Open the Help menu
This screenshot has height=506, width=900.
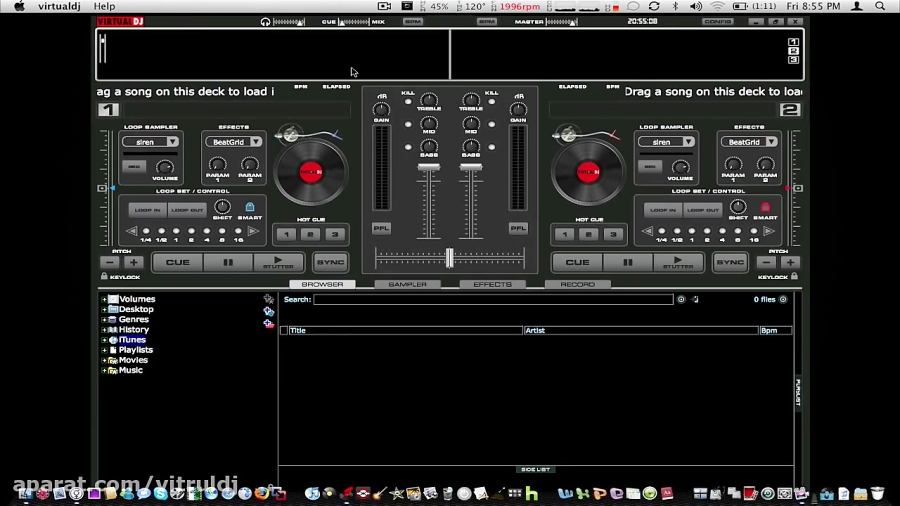pyautogui.click(x=104, y=6)
